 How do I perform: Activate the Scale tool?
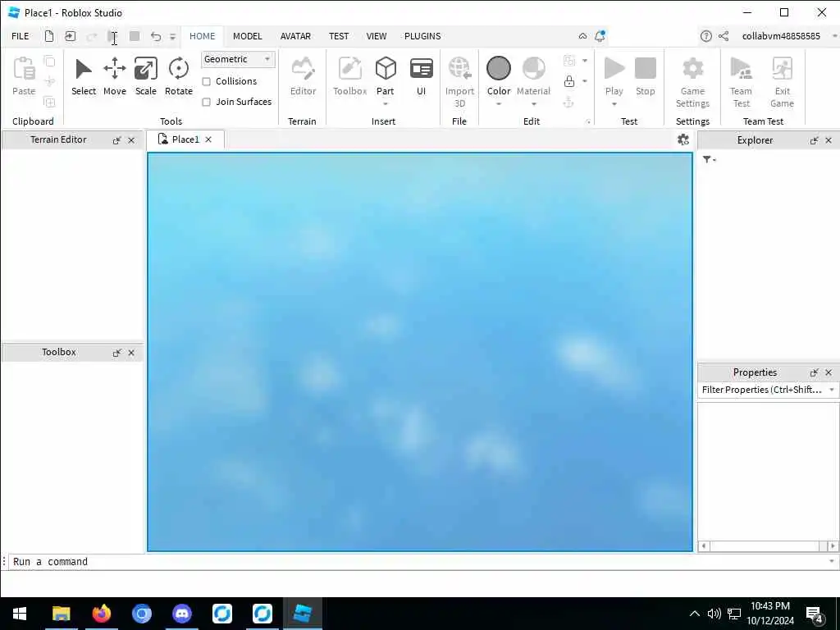146,76
